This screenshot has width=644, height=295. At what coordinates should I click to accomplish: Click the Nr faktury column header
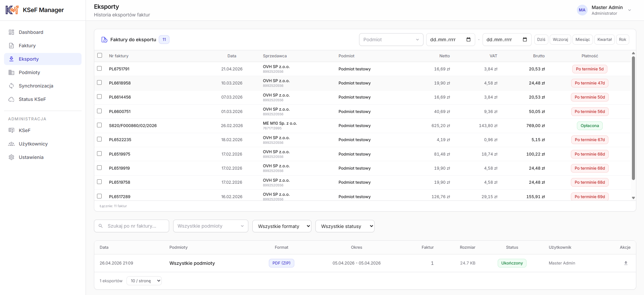pos(119,56)
